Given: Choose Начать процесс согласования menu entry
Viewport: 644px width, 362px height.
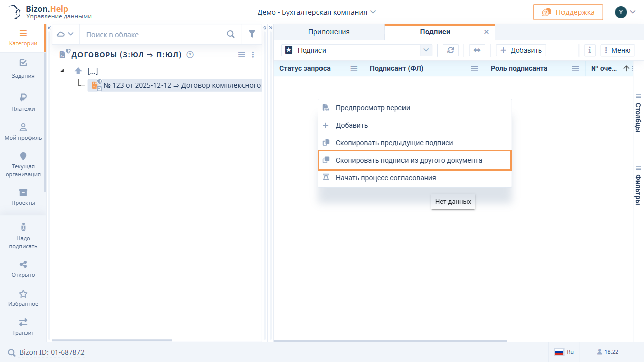Looking at the screenshot, I should point(385,178).
